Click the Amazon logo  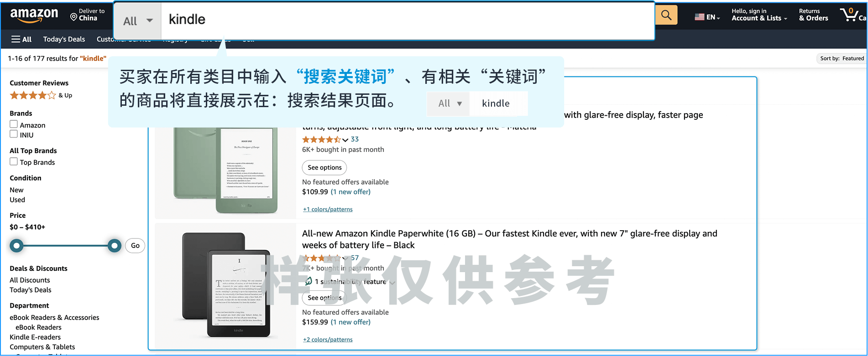[x=34, y=15]
